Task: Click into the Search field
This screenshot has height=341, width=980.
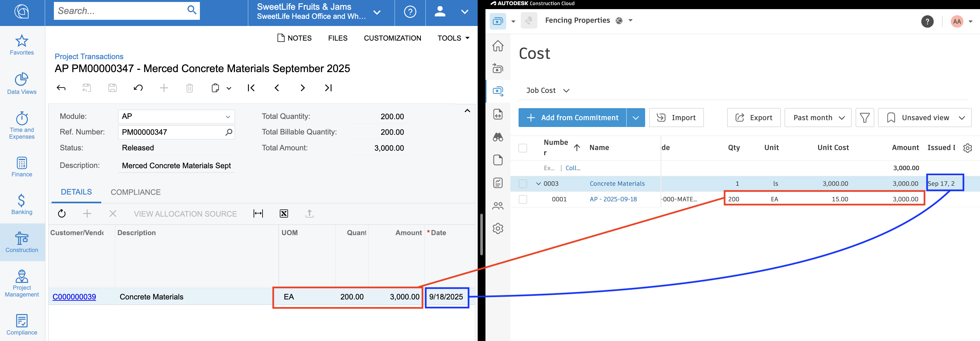Action: click(x=120, y=11)
